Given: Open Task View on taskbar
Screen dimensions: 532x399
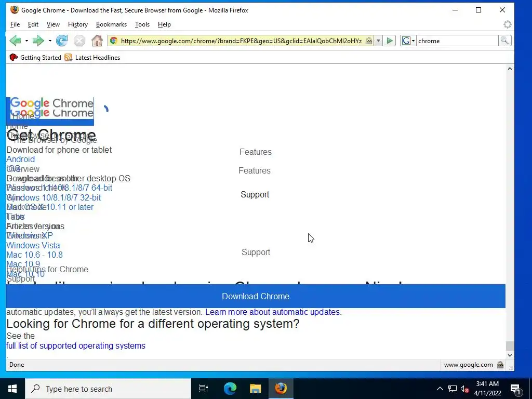Looking at the screenshot, I should click(x=204, y=389).
